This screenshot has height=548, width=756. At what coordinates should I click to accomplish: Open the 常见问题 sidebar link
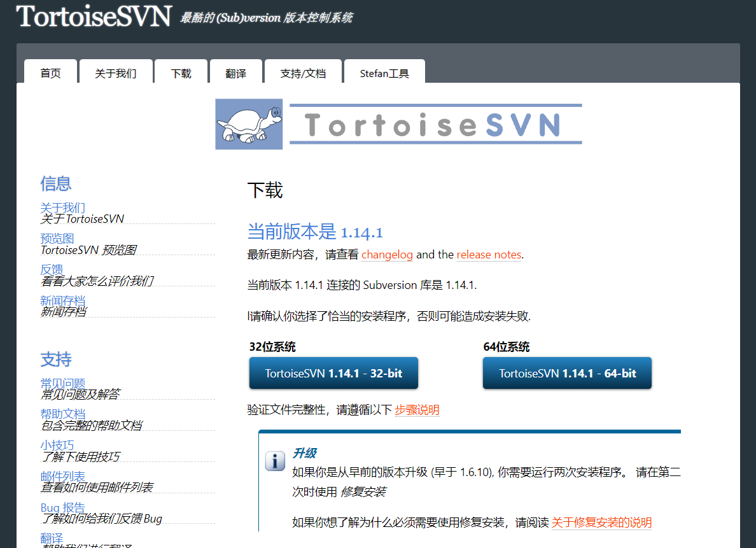pos(62,383)
